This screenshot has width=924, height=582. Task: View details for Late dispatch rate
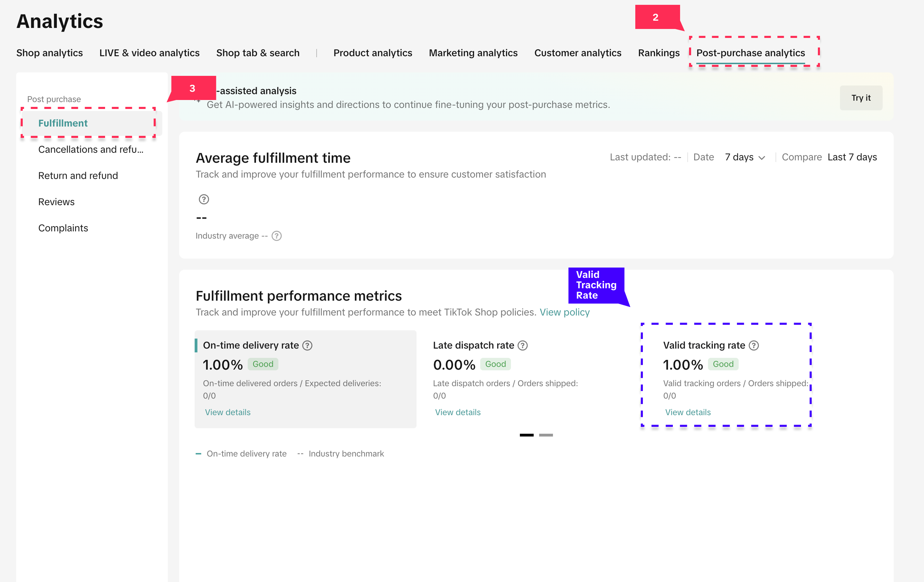click(x=458, y=412)
